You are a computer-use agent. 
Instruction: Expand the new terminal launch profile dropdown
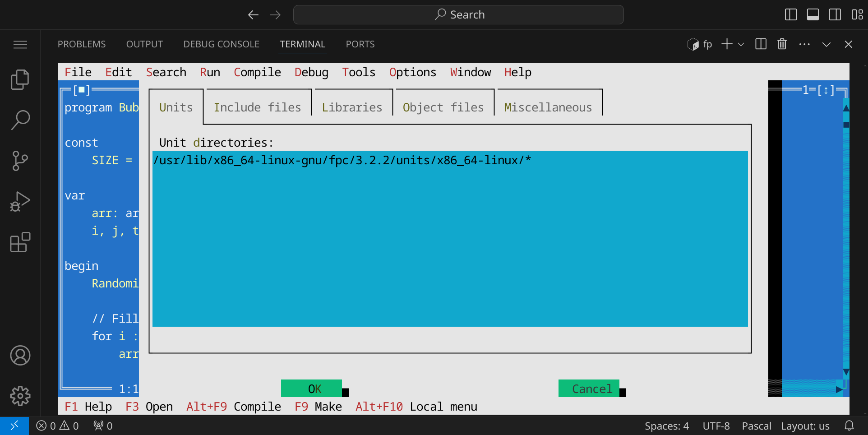741,44
